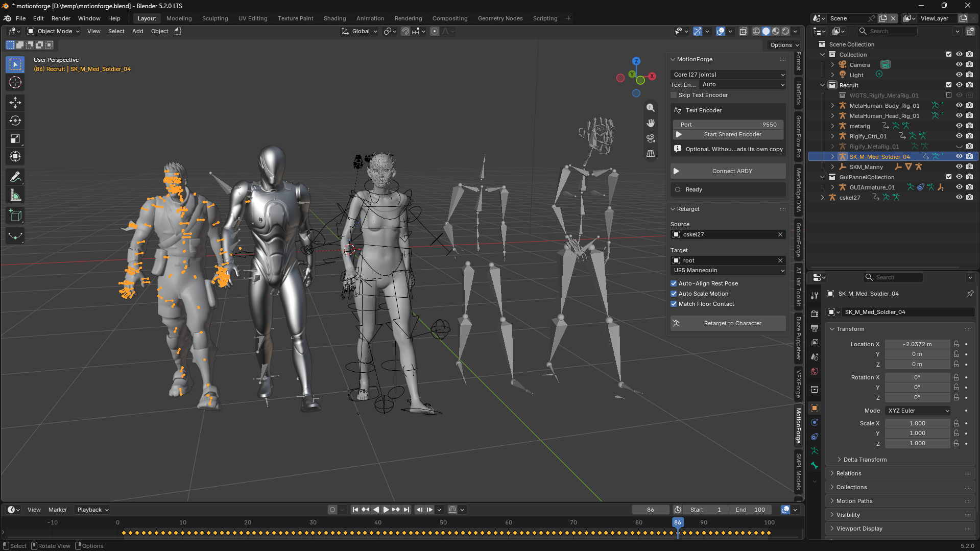Select the Cursor tool in viewport toolbar
Image resolution: width=980 pixels, height=551 pixels.
15,82
